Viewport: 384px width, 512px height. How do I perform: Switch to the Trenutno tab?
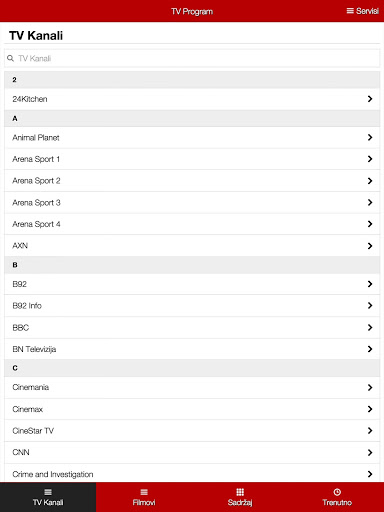coord(337,497)
